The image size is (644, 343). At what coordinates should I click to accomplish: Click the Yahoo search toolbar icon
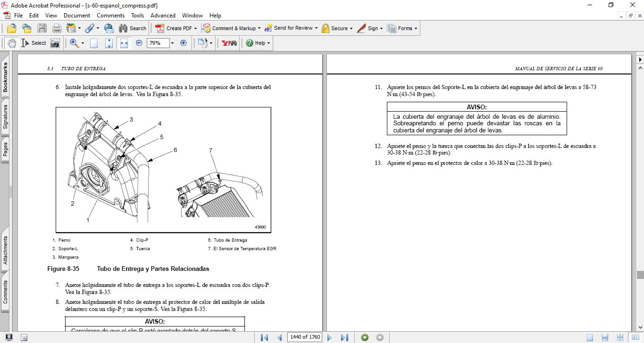coord(229,43)
